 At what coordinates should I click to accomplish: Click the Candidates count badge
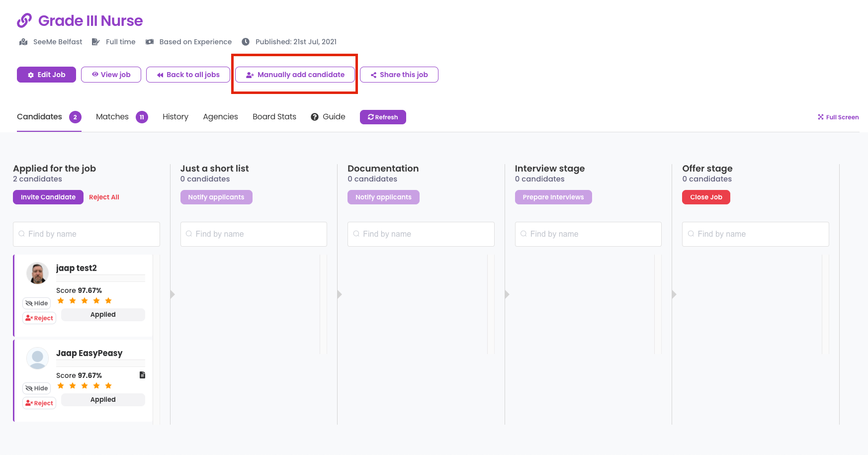pyautogui.click(x=75, y=117)
